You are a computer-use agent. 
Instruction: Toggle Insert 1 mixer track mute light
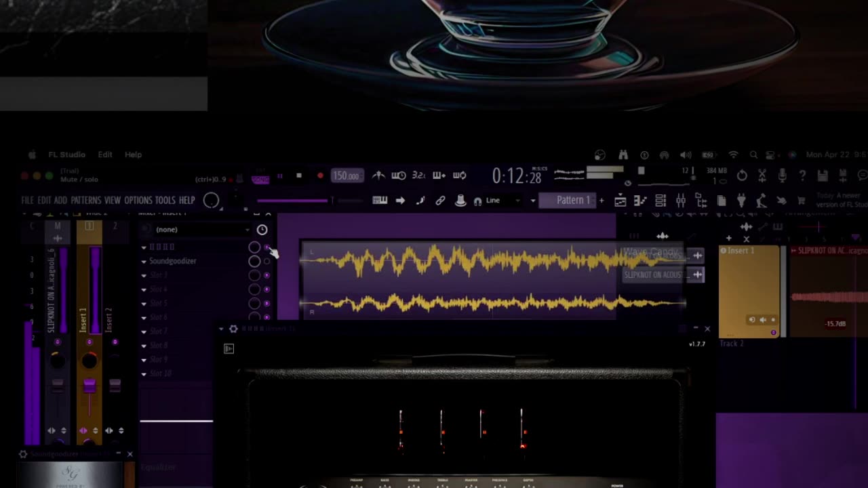[89, 342]
